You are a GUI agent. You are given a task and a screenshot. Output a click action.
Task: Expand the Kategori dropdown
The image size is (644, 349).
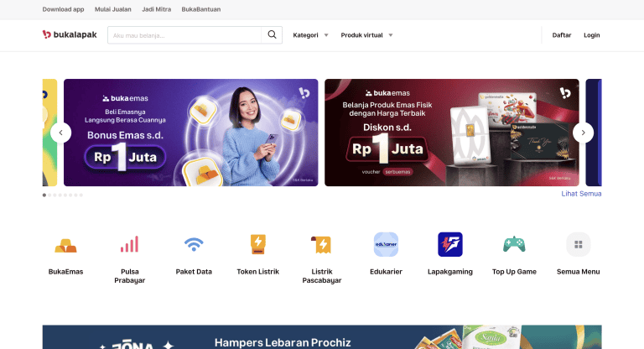pyautogui.click(x=310, y=35)
